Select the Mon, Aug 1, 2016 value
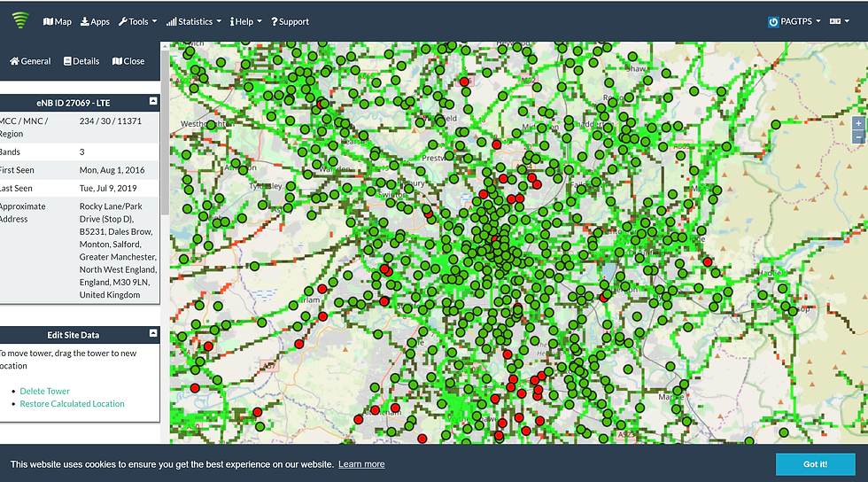 (112, 170)
